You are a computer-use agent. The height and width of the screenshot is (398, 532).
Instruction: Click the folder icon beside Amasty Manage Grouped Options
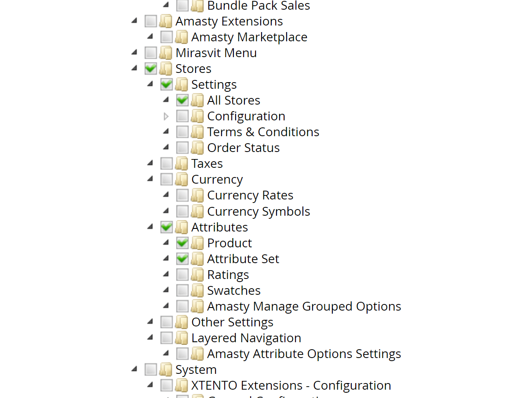click(197, 306)
